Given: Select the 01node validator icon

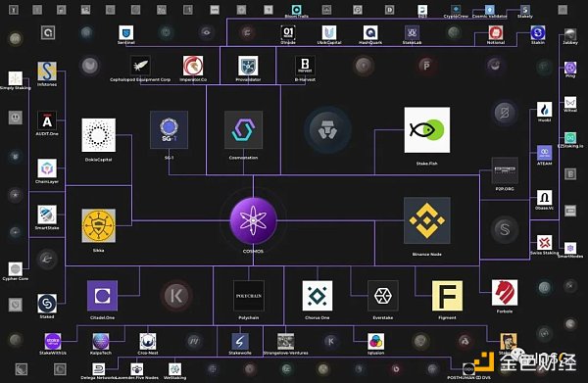Looking at the screenshot, I should point(288,32).
